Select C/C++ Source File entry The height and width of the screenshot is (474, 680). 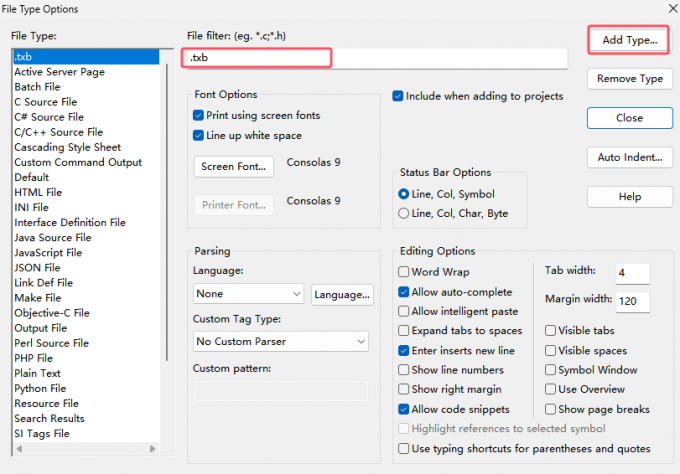[x=58, y=132]
